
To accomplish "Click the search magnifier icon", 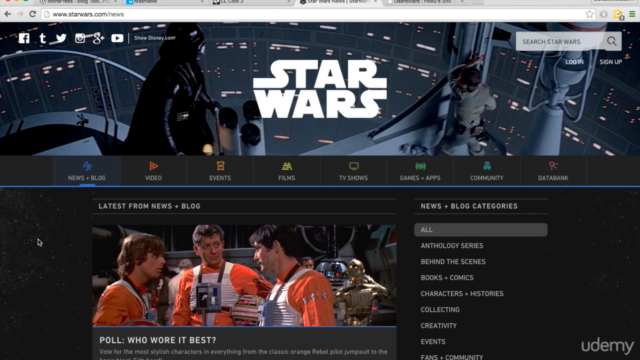I will [611, 41].
